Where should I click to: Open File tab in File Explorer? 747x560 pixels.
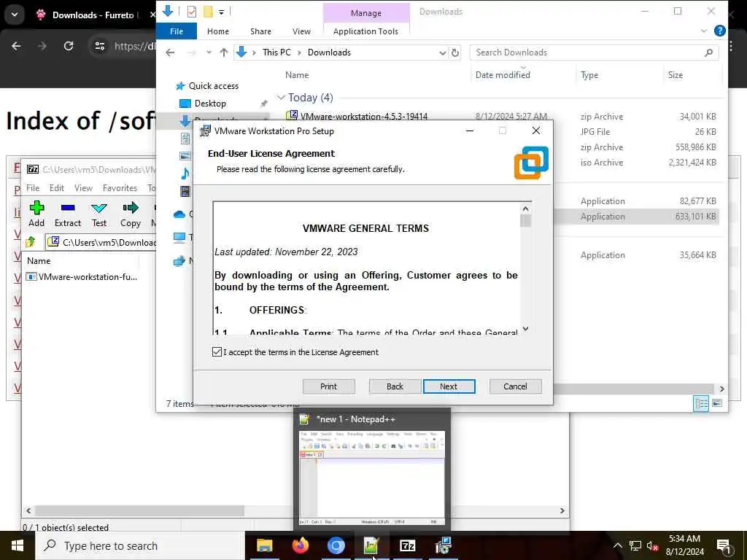coord(177,31)
